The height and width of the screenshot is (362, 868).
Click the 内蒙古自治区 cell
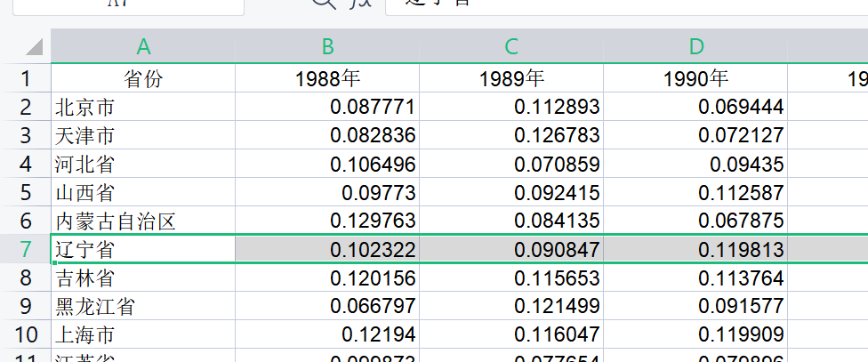(143, 221)
